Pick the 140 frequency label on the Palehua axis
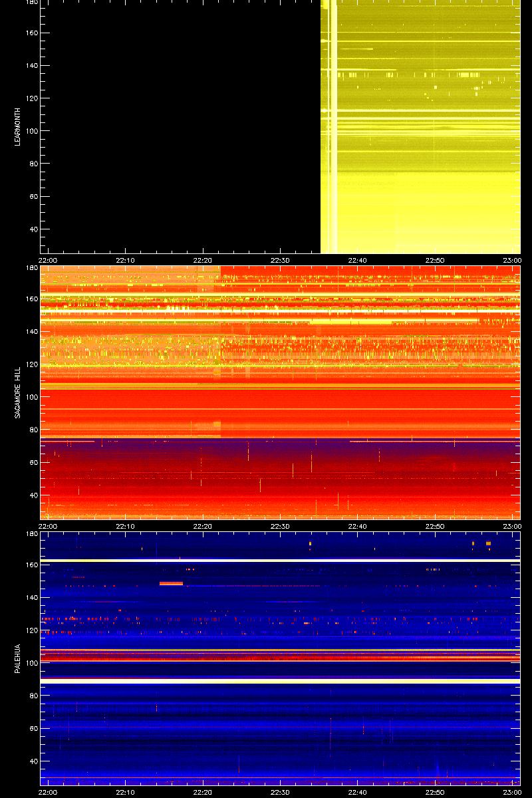 [x=31, y=598]
